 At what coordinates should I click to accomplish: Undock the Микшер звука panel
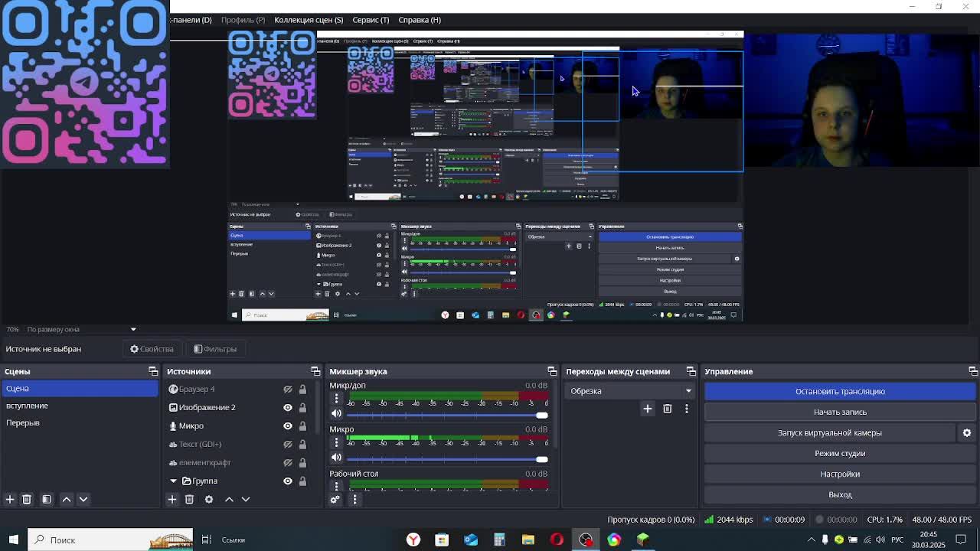tap(552, 371)
